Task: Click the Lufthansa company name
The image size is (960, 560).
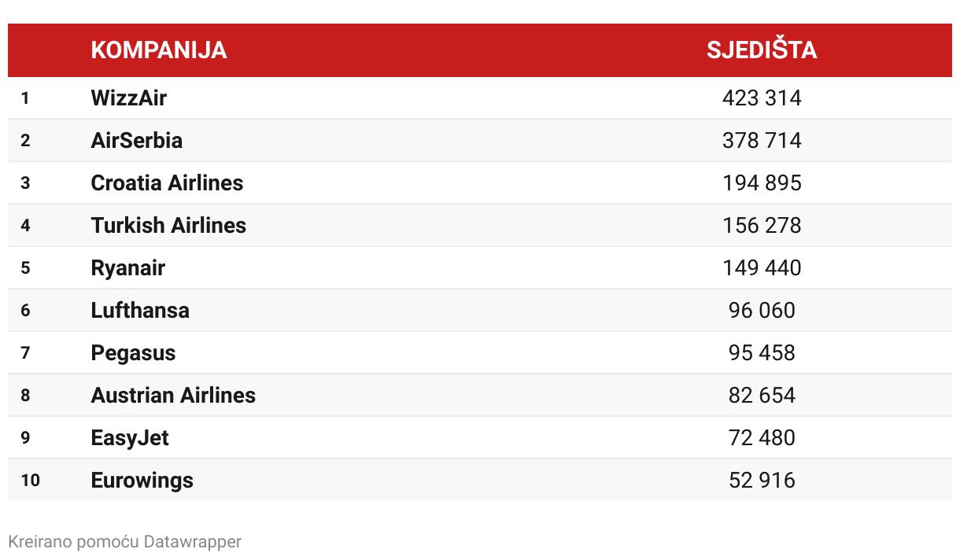Action: [x=140, y=311]
